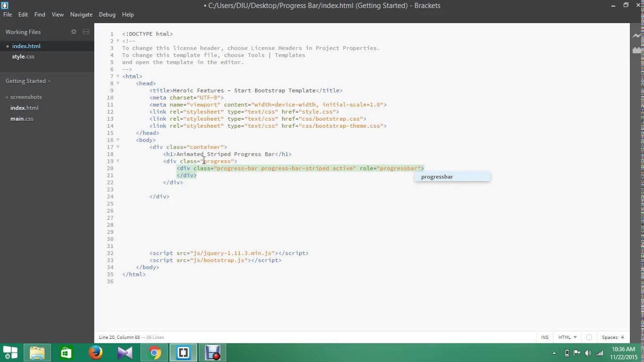Click the linting status circle indicator

coord(589,337)
